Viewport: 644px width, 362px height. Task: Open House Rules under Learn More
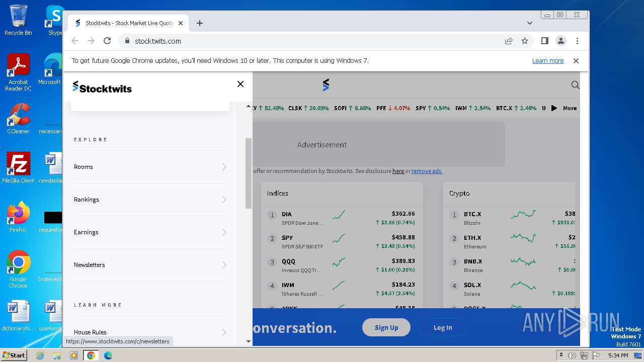(150, 332)
